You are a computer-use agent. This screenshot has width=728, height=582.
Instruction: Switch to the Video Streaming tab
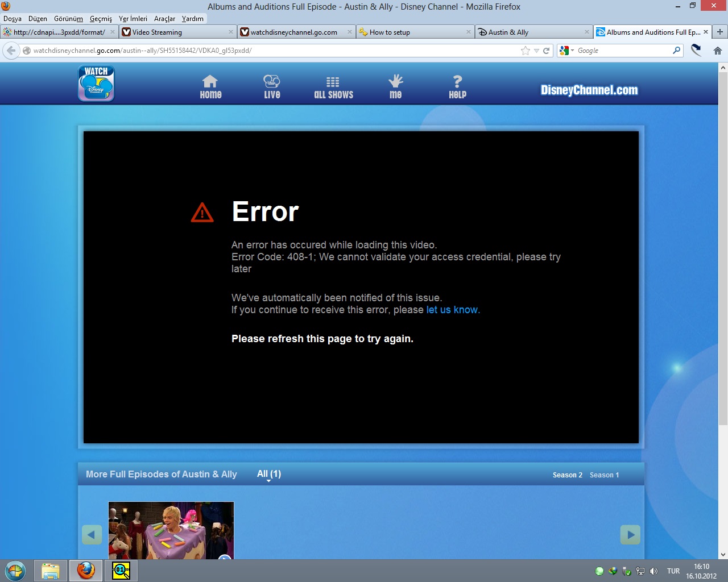(x=177, y=32)
